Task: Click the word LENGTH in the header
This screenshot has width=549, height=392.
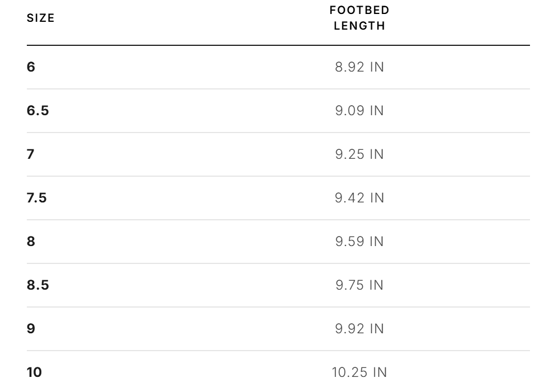Action: click(359, 26)
